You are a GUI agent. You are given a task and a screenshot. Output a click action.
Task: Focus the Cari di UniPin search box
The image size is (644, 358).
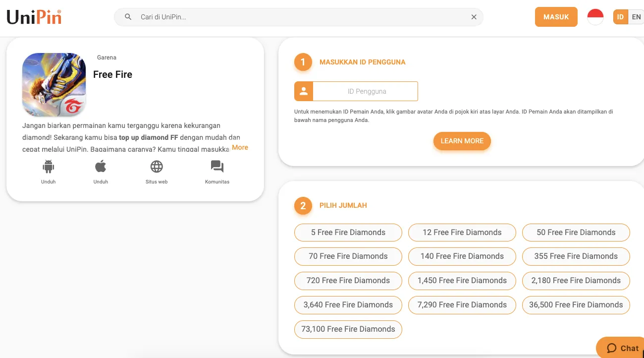[297, 17]
